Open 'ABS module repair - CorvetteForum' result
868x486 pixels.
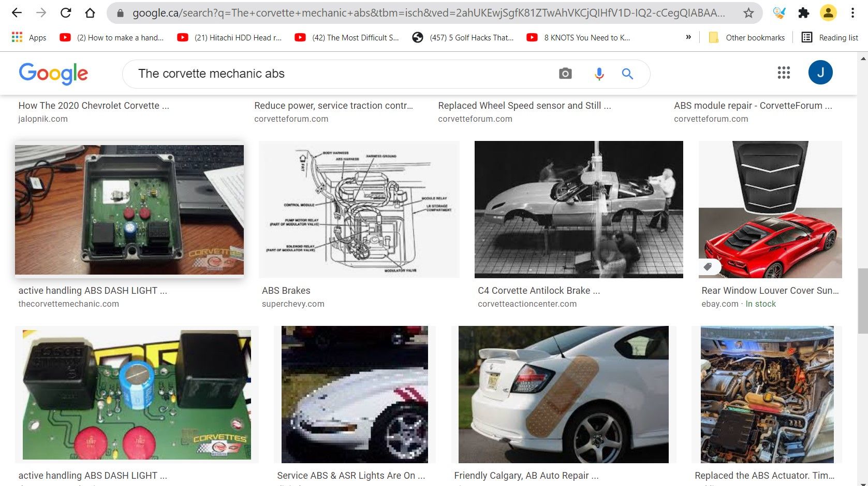753,106
